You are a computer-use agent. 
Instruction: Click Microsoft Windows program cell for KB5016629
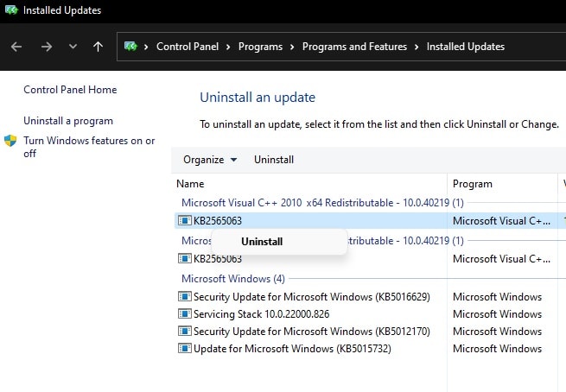(497, 297)
